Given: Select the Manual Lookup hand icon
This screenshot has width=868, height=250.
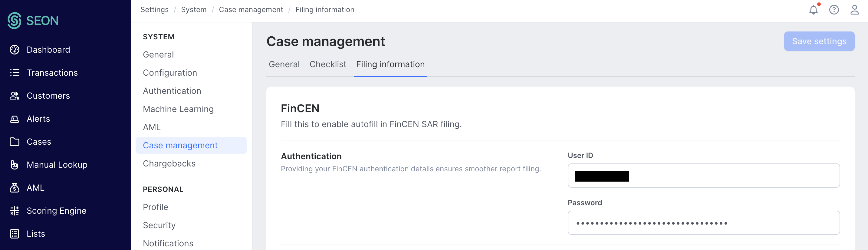Looking at the screenshot, I should point(15,164).
